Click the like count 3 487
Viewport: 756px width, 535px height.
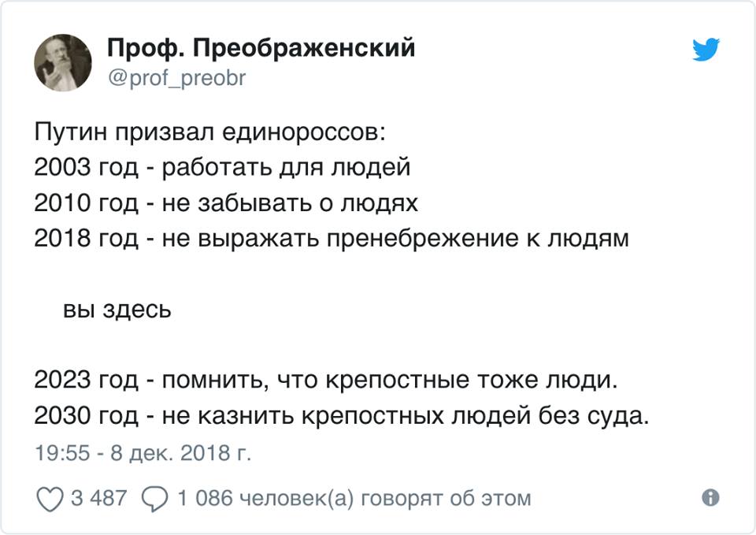click(99, 498)
